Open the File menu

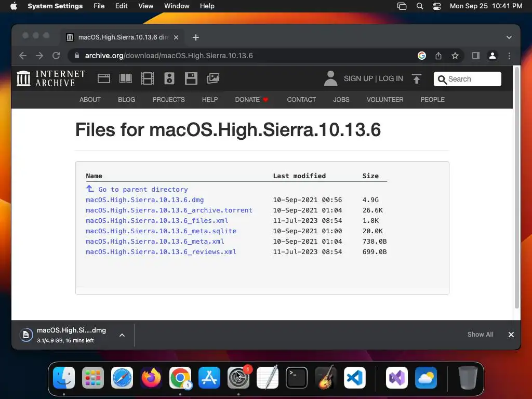(x=99, y=6)
